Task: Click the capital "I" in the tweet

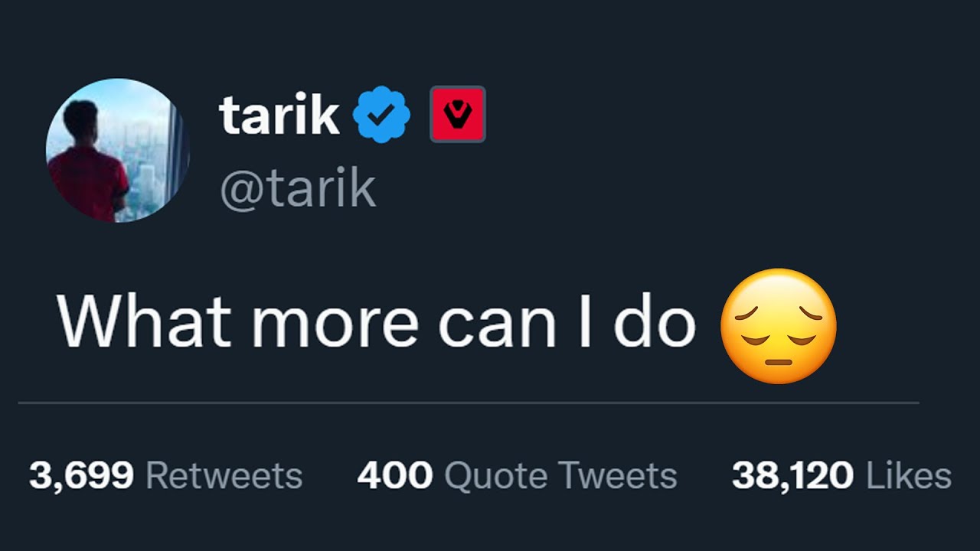Action: [x=586, y=321]
